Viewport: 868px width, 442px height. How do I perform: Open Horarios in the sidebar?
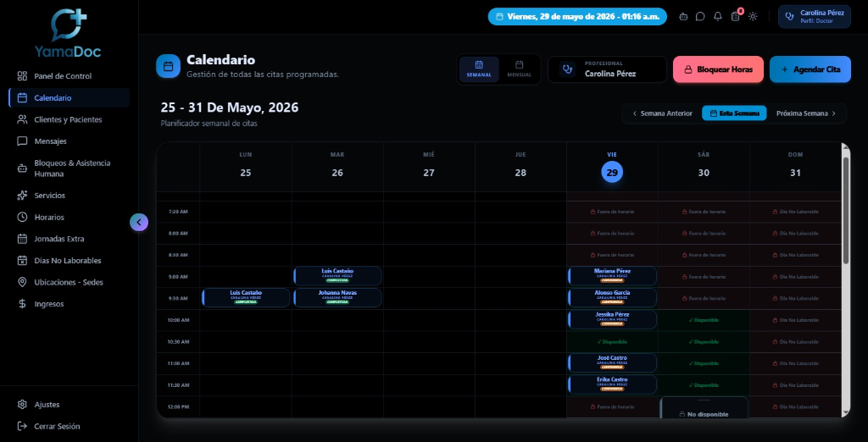pyautogui.click(x=69, y=217)
